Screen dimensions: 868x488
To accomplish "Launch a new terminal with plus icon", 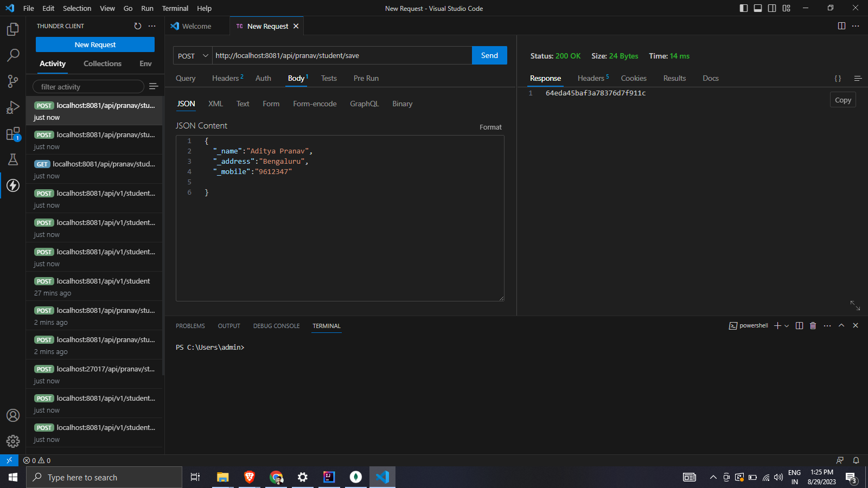I will (777, 325).
